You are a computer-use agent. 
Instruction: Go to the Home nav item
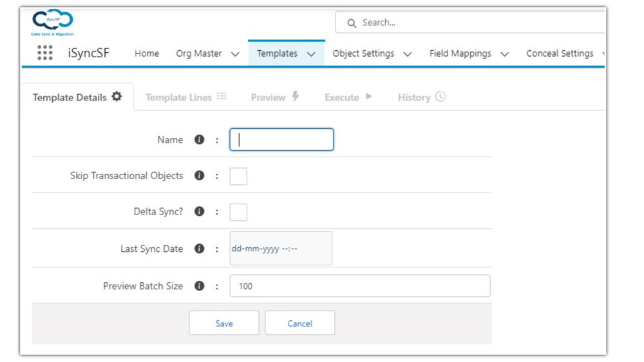click(x=147, y=53)
